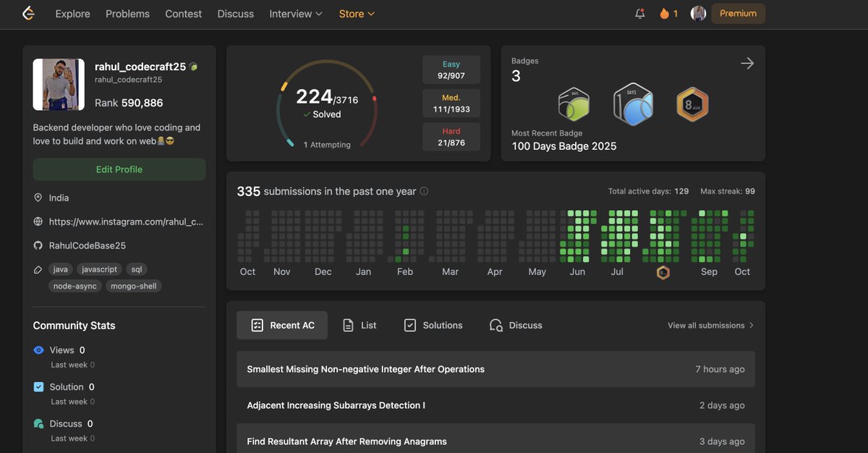Open the notifications bell
Image resolution: width=868 pixels, height=453 pixels.
click(x=640, y=14)
